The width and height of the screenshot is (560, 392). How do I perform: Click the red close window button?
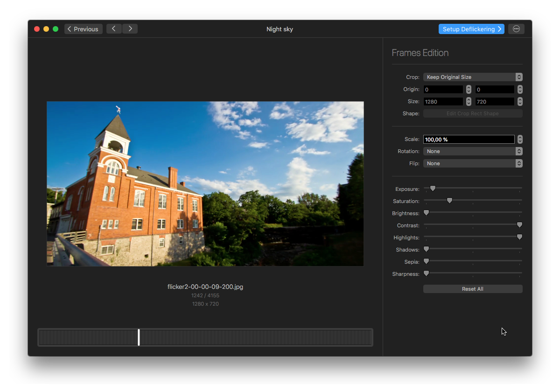[x=37, y=29]
